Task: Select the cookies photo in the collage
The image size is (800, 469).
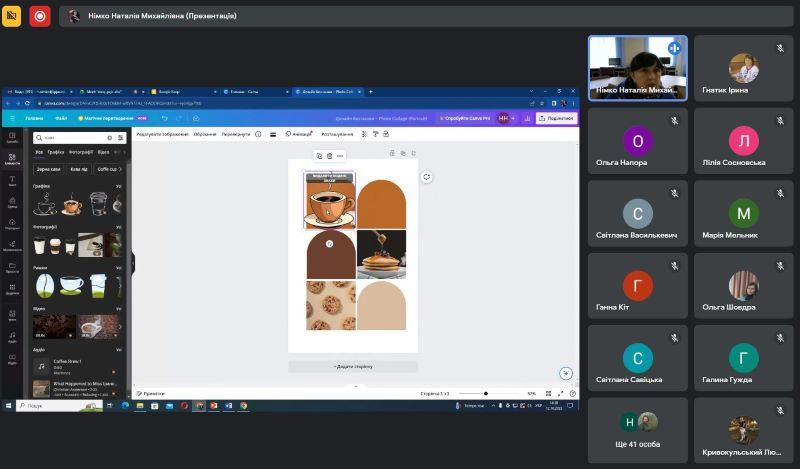Action: 331,305
